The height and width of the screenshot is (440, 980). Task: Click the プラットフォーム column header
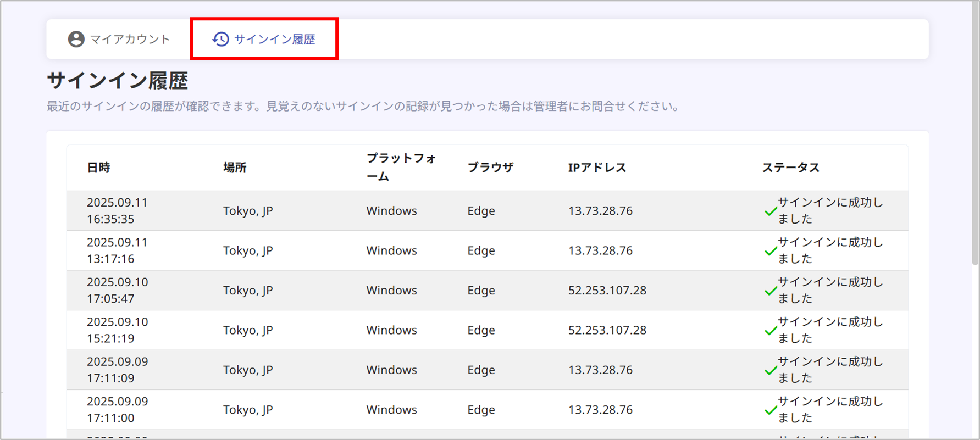(401, 168)
